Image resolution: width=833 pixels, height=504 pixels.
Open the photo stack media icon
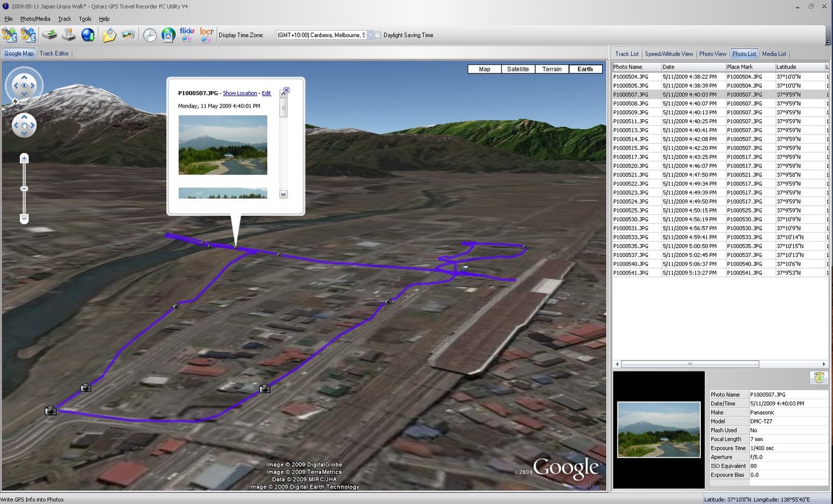coord(128,35)
